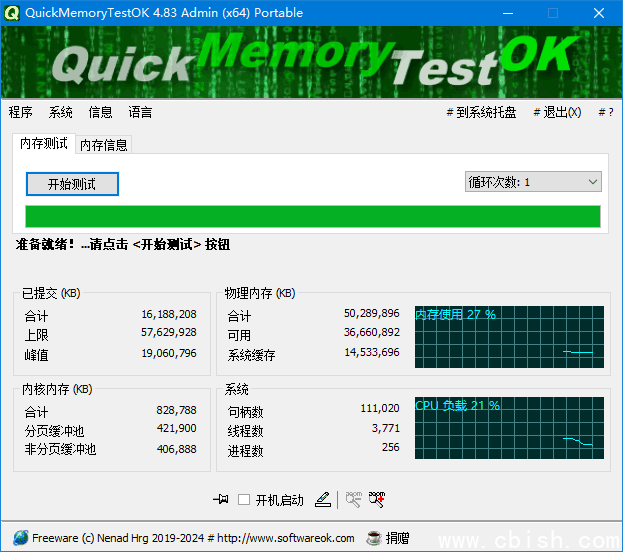Click the zoom-in magnifier with red plus
Screen dimensions: 623x552
[x=377, y=499]
